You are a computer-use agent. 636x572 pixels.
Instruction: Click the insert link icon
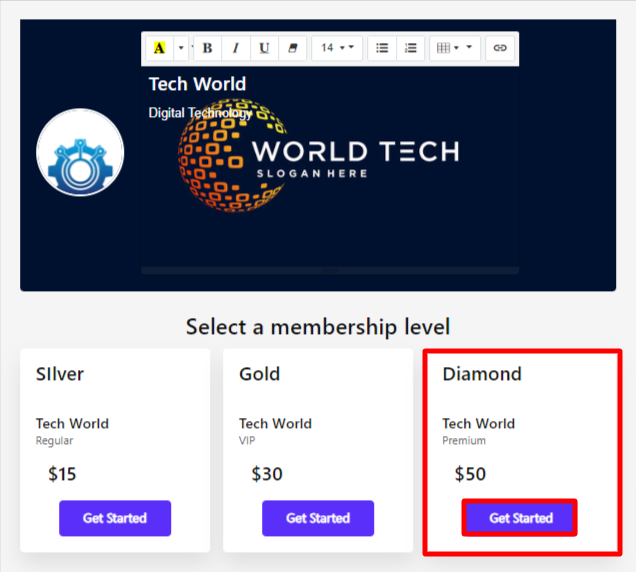(x=501, y=48)
